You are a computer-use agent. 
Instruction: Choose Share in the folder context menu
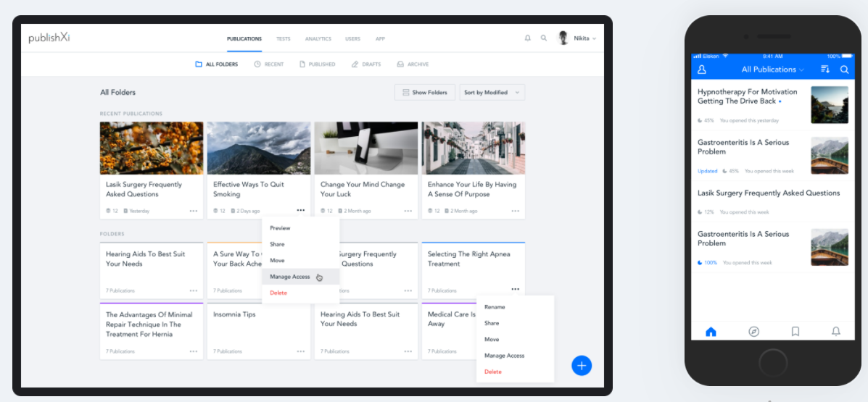516,323
